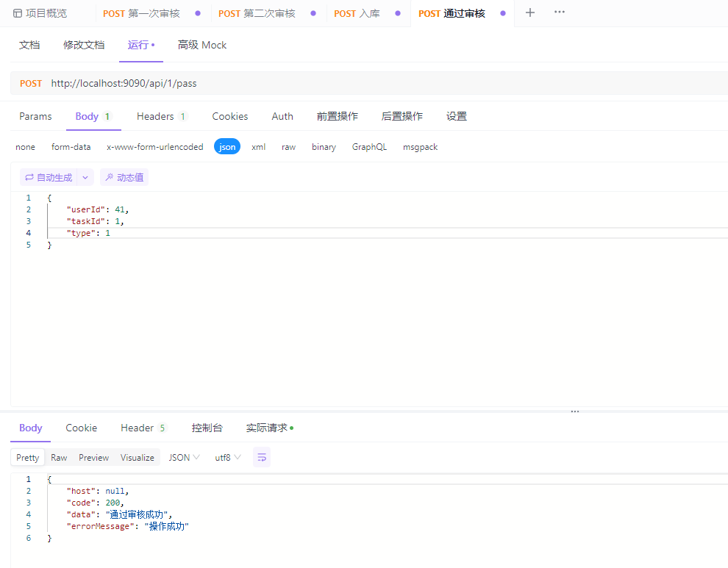Viewport: 728px width, 568px height.
Task: Open a new request tab with the plus icon
Action: coord(530,12)
